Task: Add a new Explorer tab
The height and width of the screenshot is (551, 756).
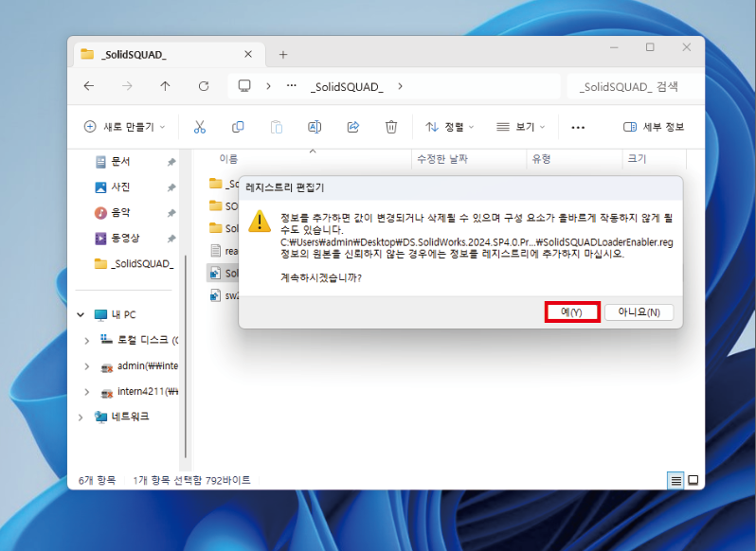Action: point(283,54)
